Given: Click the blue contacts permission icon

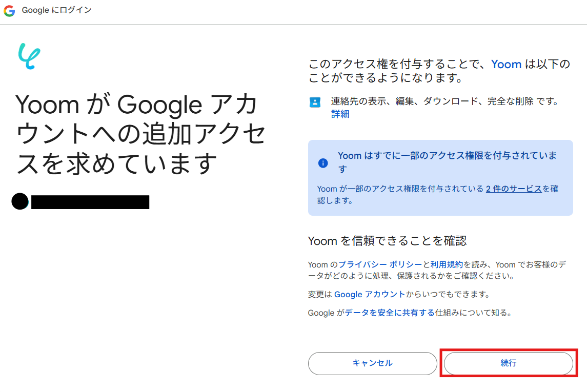Looking at the screenshot, I should point(315,102).
